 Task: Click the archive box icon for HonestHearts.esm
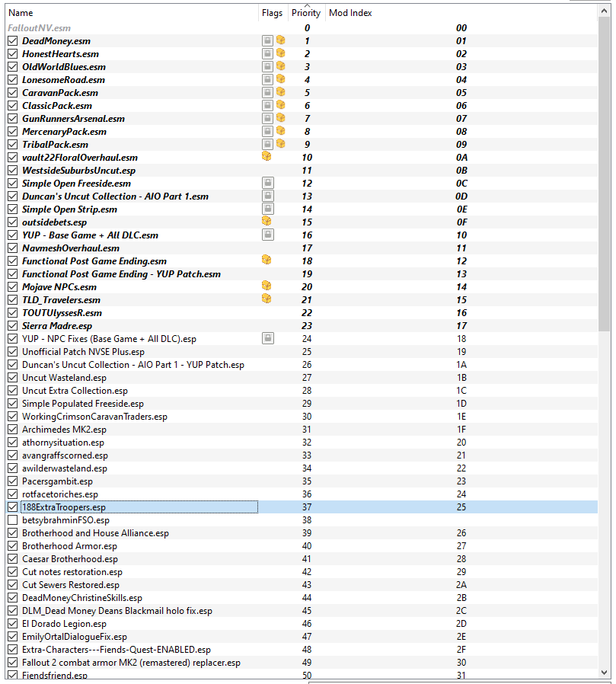click(x=281, y=53)
